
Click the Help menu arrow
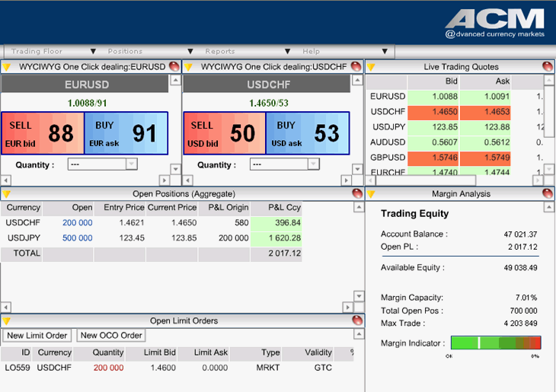[385, 52]
